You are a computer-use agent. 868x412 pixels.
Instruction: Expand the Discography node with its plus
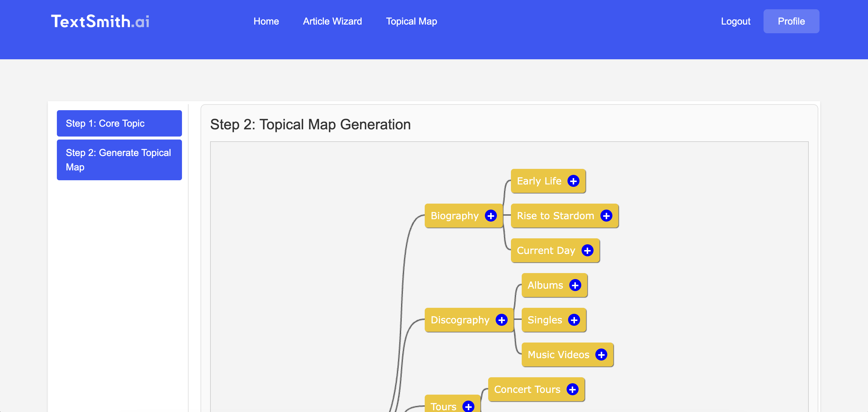(x=501, y=320)
